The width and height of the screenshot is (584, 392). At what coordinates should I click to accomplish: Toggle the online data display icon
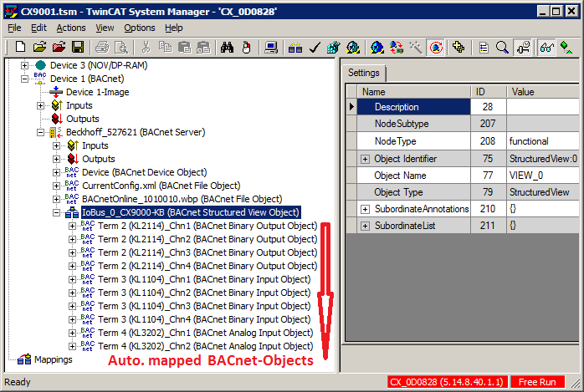523,48
